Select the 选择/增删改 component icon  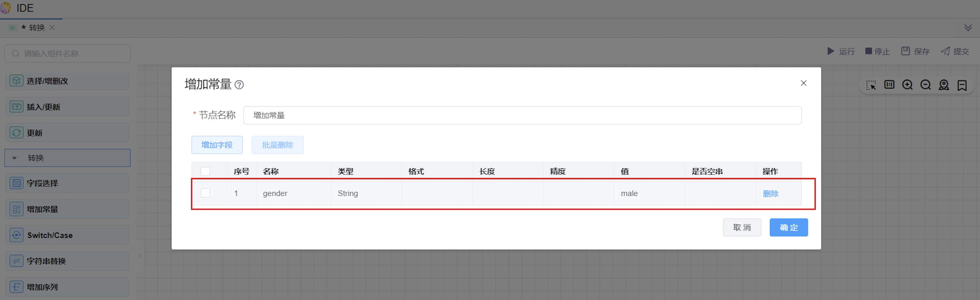16,81
